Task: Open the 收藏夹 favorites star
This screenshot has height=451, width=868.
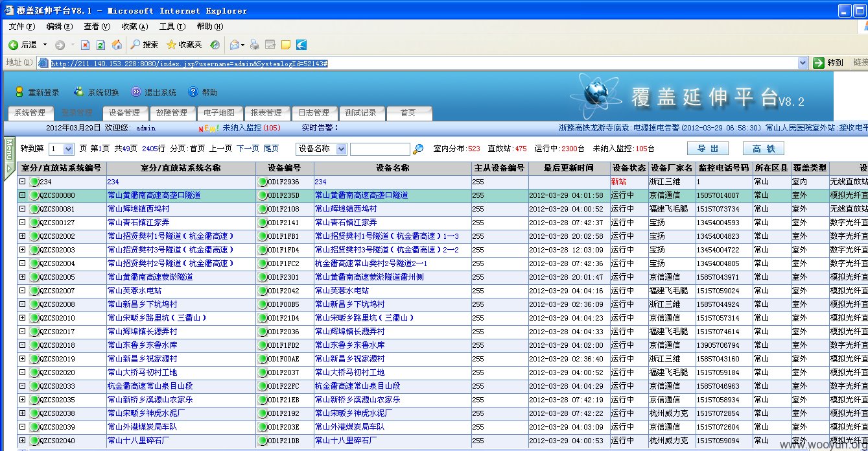Action: click(x=184, y=45)
